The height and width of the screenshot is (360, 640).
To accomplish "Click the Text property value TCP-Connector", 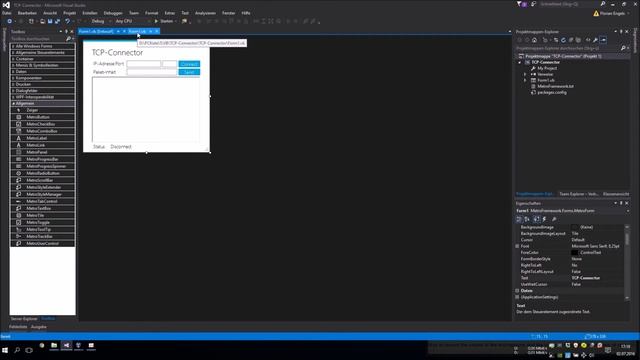I will tap(586, 278).
